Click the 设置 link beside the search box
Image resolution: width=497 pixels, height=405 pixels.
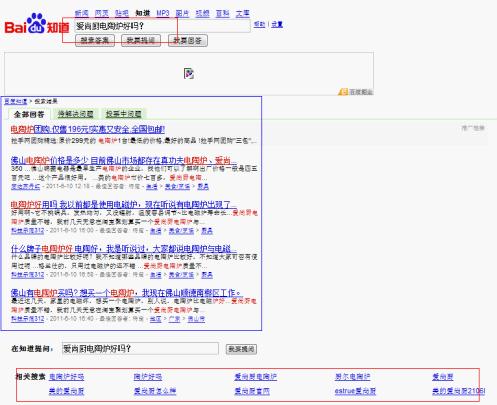[x=277, y=24]
